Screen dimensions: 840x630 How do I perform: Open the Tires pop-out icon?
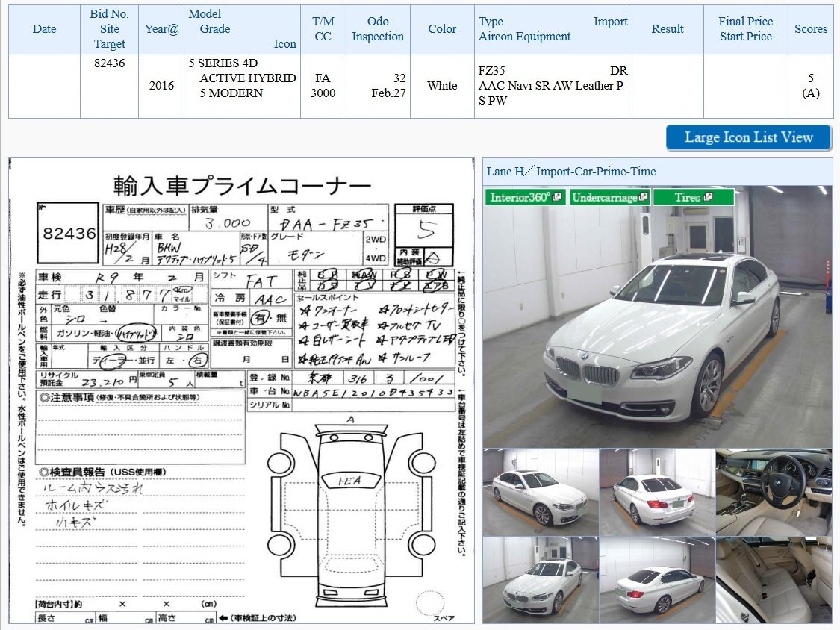coord(709,196)
